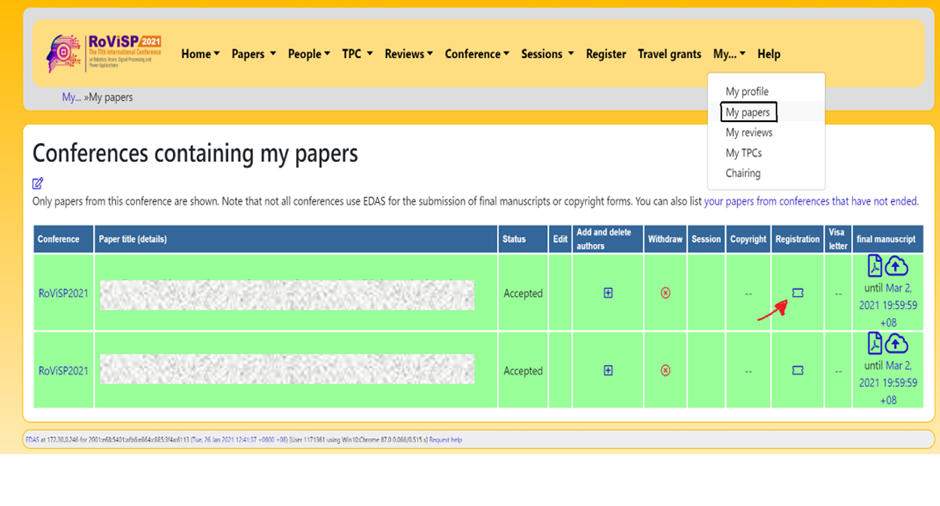Screen dimensions: 940x506
Task: Click the footer timestamp link
Action: click(239, 439)
